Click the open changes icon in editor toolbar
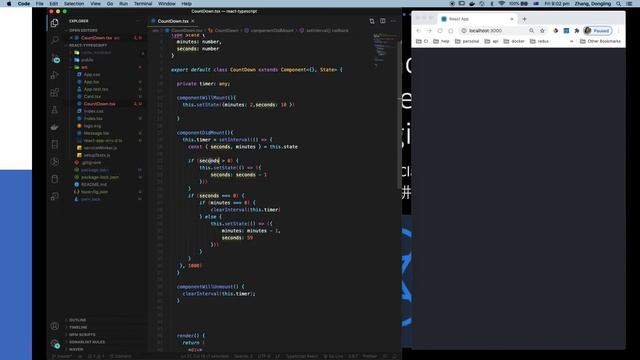This screenshot has width=640, height=360. (x=371, y=21)
